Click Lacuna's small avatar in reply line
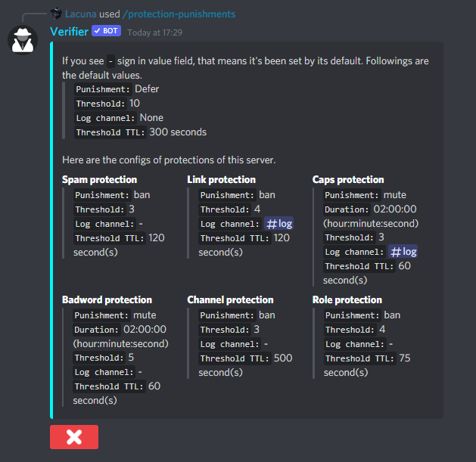The height and width of the screenshot is (462, 476). click(x=56, y=14)
